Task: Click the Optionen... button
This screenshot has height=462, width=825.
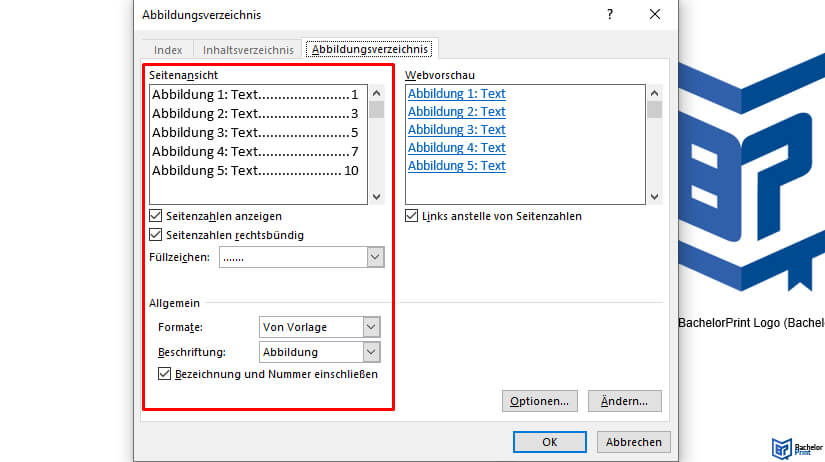Action: [539, 401]
